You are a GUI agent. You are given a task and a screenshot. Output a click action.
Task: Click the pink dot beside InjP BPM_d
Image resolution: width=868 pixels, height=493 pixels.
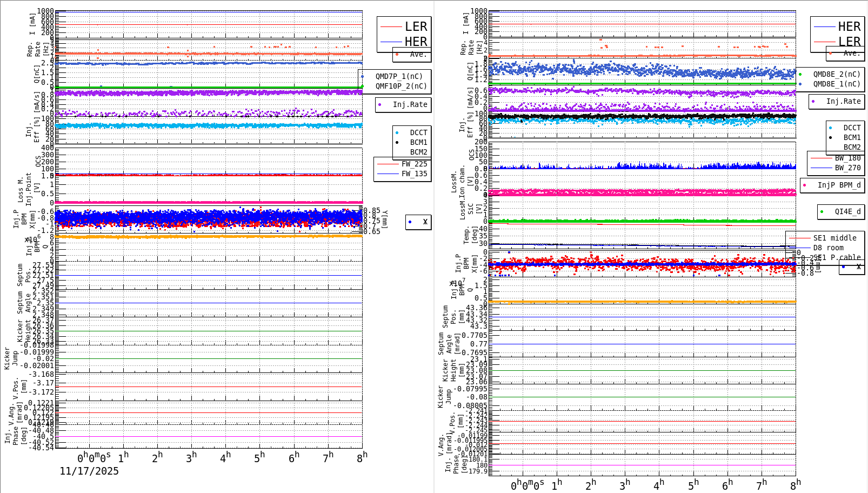pyautogui.click(x=804, y=185)
